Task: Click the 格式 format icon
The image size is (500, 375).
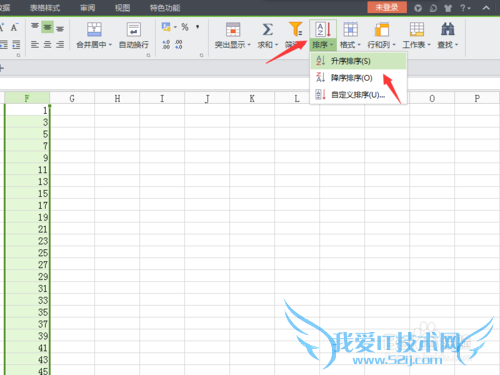Action: (x=351, y=29)
